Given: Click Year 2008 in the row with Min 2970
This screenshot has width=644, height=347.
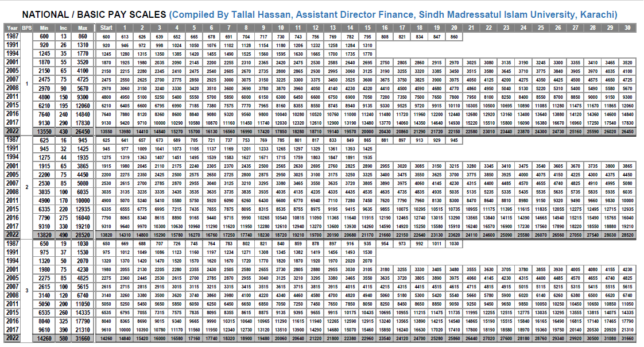Looking at the screenshot, I should coord(12,88).
